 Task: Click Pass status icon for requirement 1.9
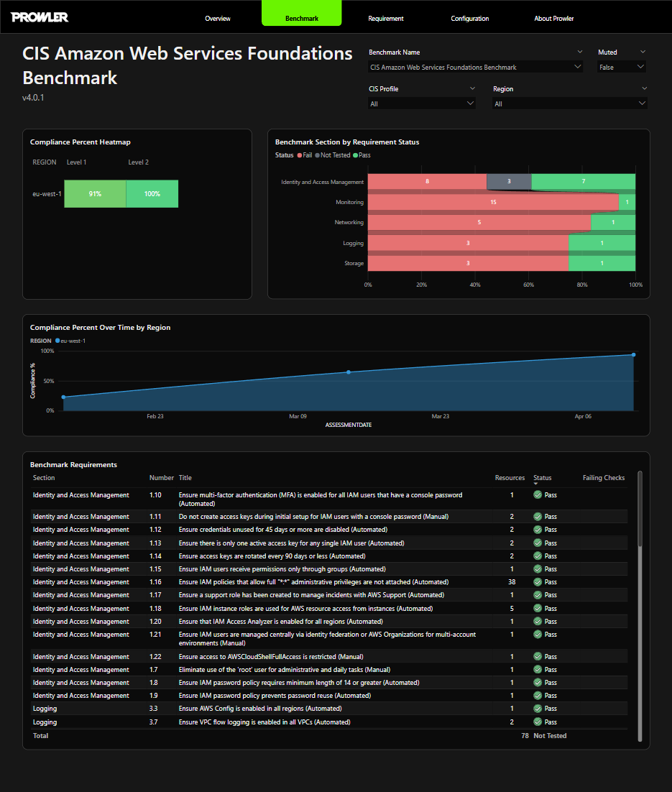click(538, 696)
